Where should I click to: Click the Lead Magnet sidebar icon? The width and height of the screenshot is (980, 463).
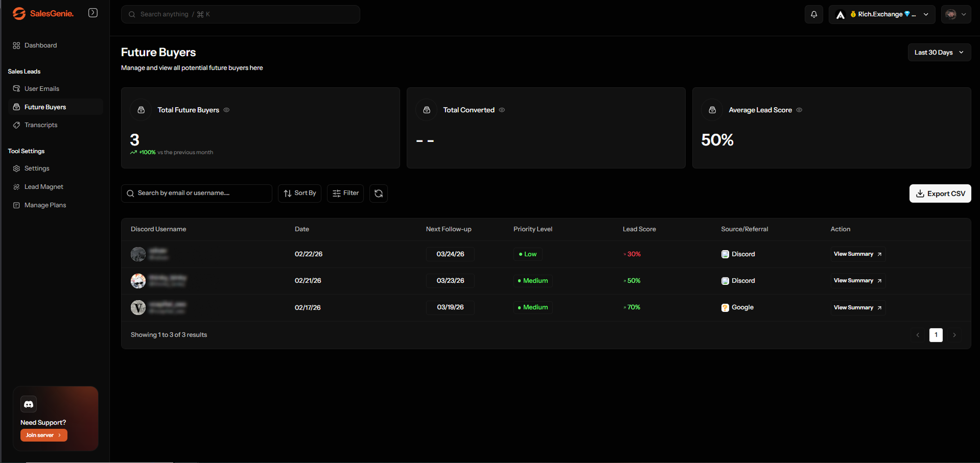[x=16, y=186]
